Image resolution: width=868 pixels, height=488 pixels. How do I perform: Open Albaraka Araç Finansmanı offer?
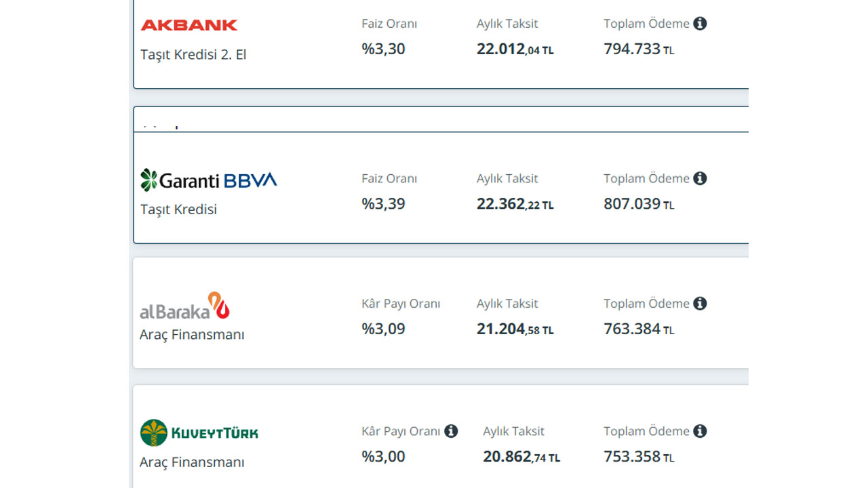(x=192, y=335)
